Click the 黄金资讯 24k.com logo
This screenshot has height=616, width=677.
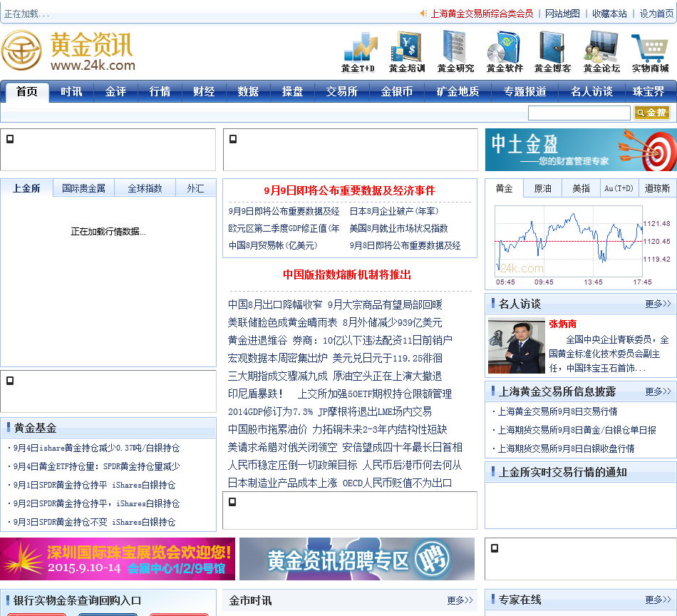68,51
